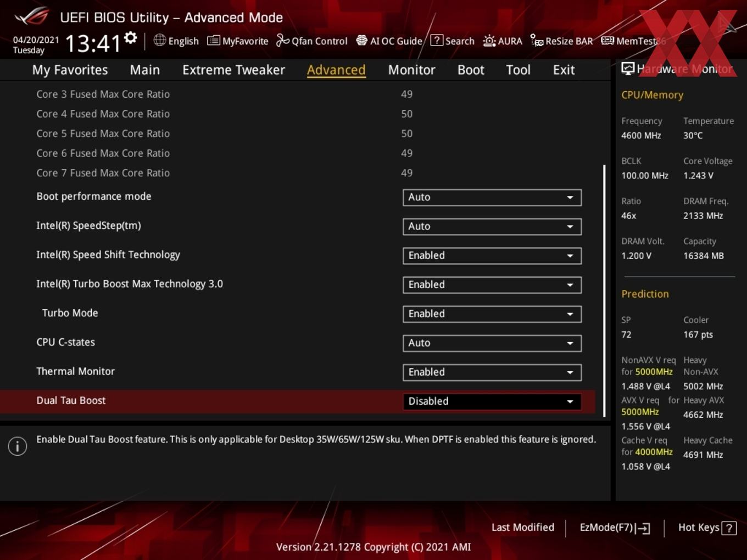Image resolution: width=747 pixels, height=560 pixels.
Task: Select Turbo Mode label
Action: tap(70, 313)
